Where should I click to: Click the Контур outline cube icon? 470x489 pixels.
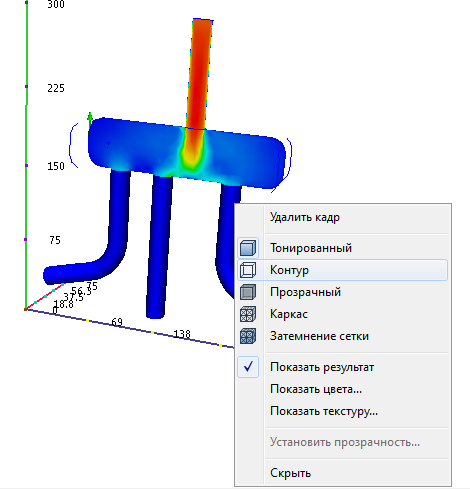click(248, 270)
